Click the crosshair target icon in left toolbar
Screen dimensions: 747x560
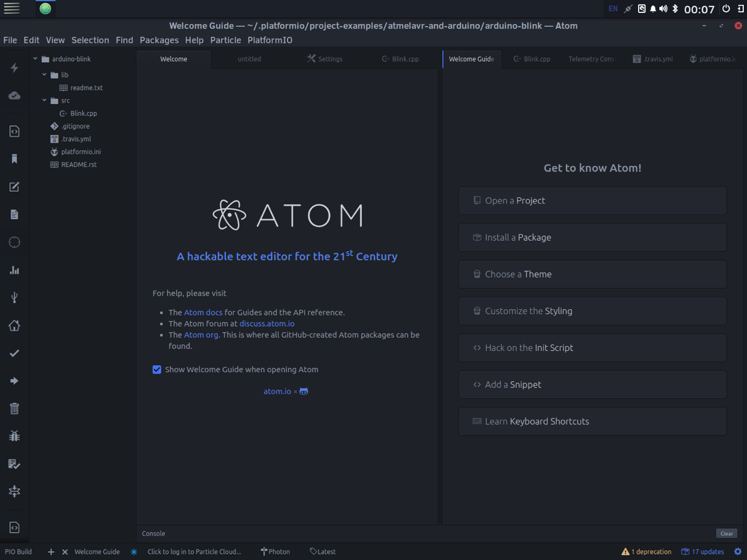point(14,242)
